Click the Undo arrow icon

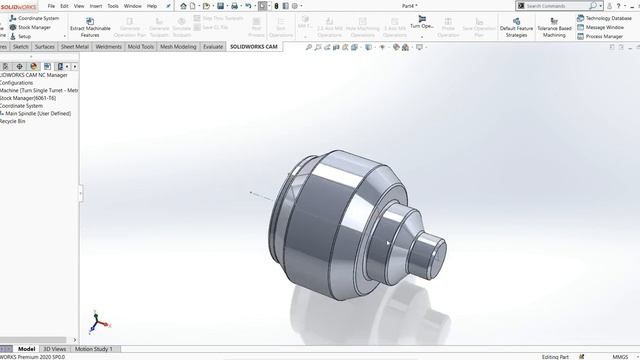(248, 6)
